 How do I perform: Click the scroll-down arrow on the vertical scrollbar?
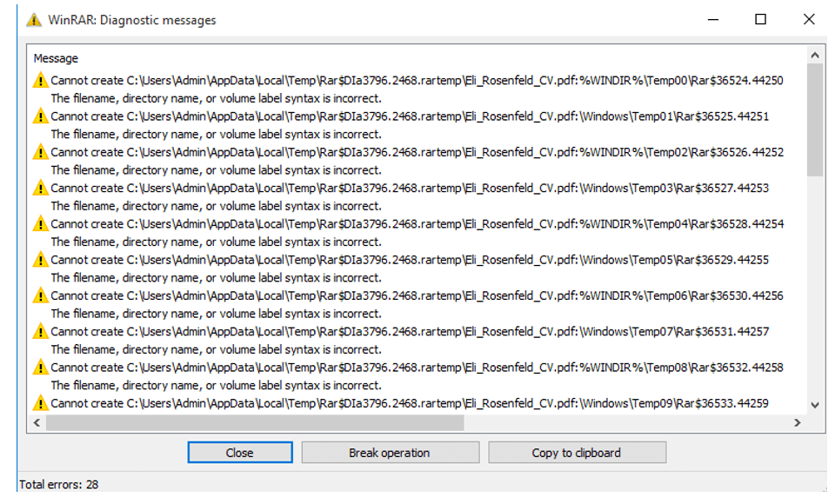(814, 405)
